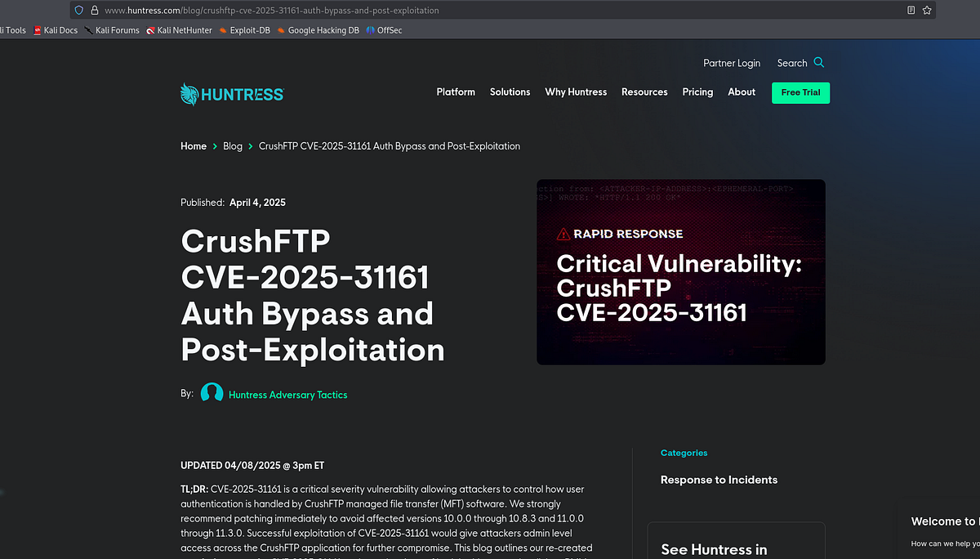Click the author avatar icon

click(212, 394)
